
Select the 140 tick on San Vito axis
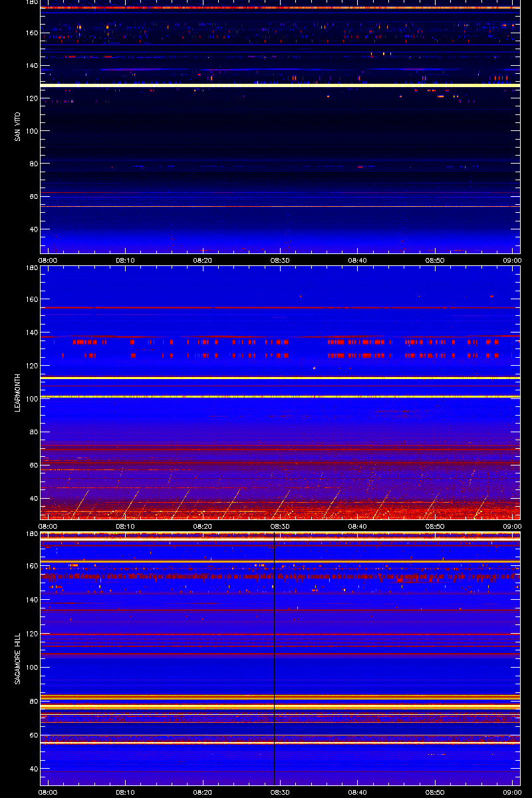pos(33,66)
